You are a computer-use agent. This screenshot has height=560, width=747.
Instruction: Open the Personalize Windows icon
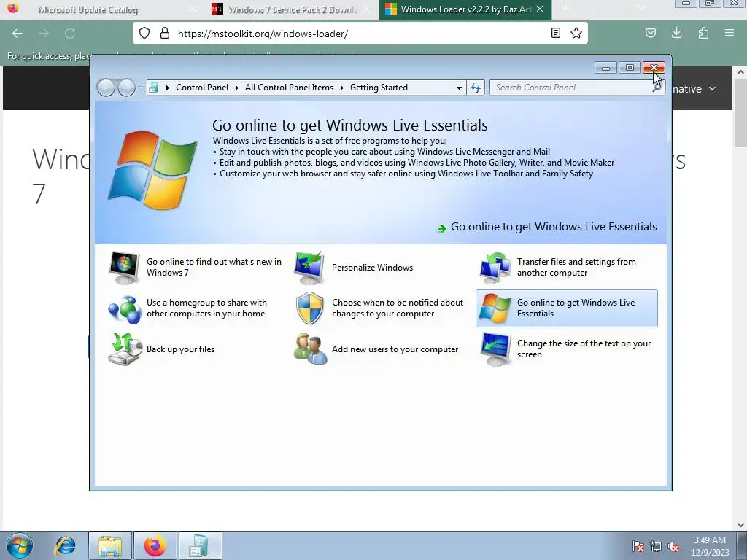(309, 268)
